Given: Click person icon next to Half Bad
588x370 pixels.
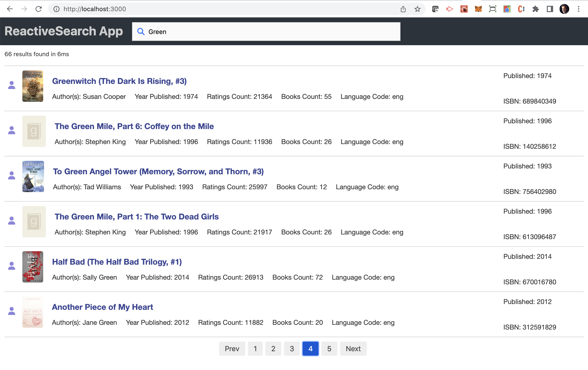Looking at the screenshot, I should [x=11, y=266].
